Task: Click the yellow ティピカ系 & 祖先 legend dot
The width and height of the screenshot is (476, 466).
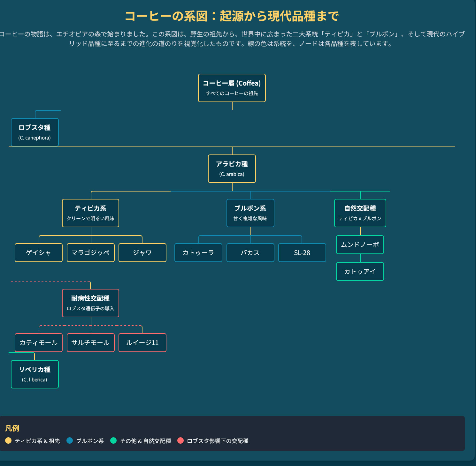Action: [x=8, y=440]
